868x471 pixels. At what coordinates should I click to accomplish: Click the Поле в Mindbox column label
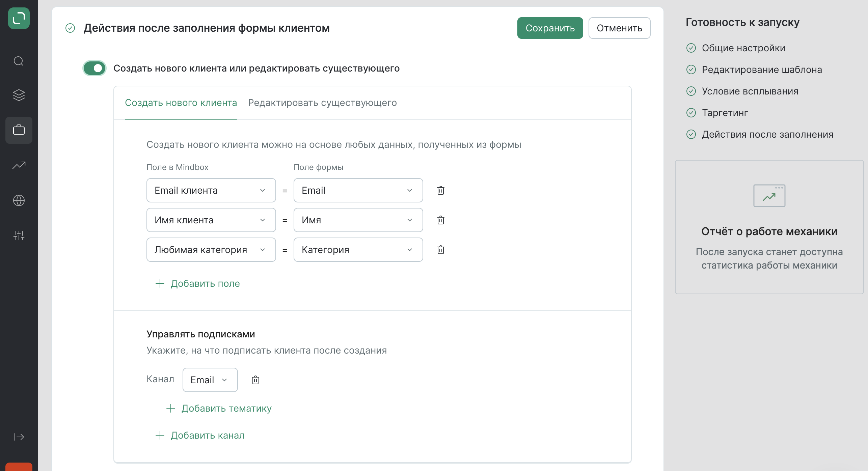pos(178,167)
